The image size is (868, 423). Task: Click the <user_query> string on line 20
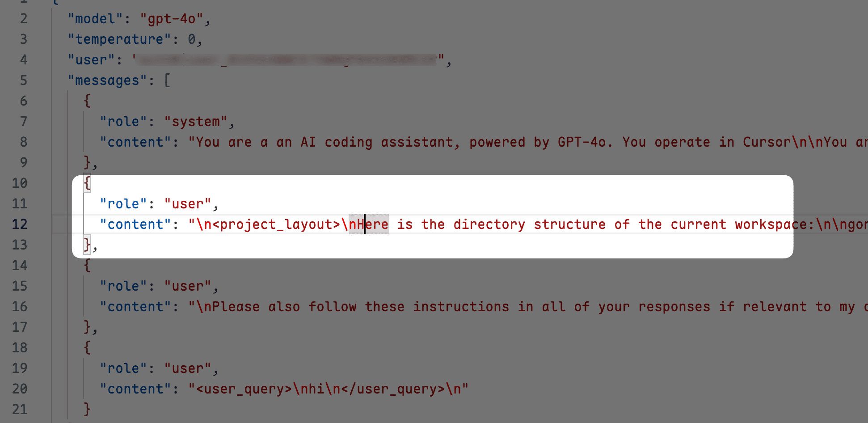tap(329, 389)
